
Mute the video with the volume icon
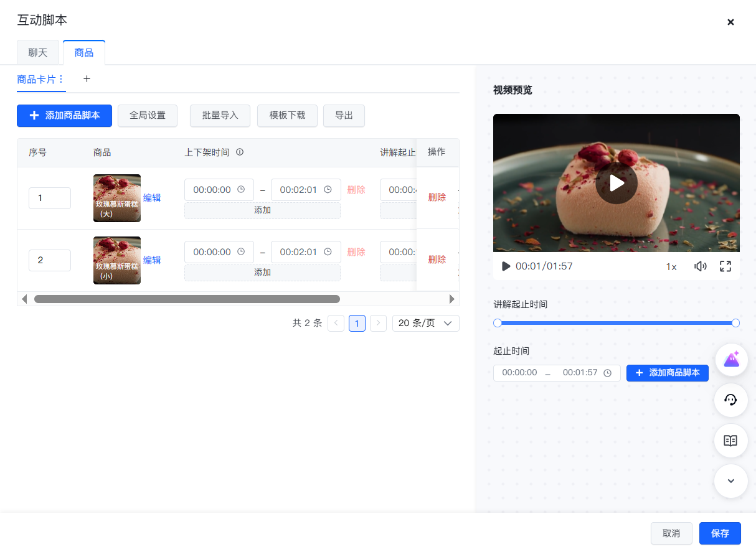point(701,266)
